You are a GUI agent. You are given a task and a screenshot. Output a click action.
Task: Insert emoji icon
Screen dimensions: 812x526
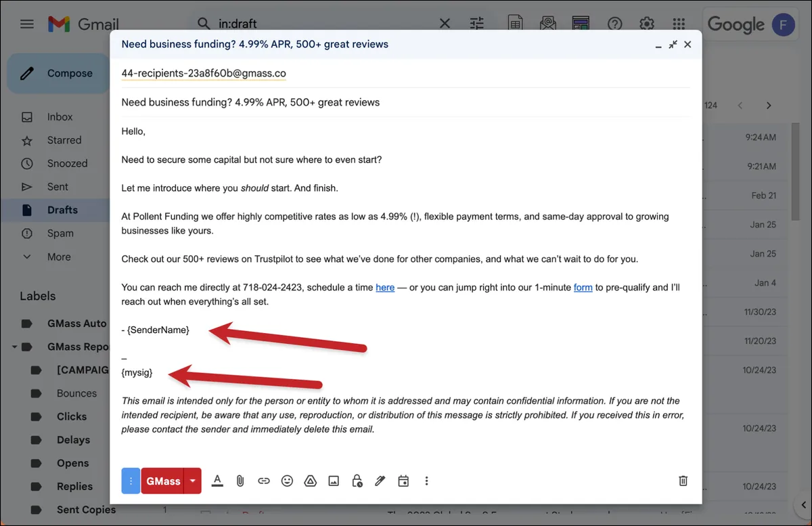pos(287,481)
